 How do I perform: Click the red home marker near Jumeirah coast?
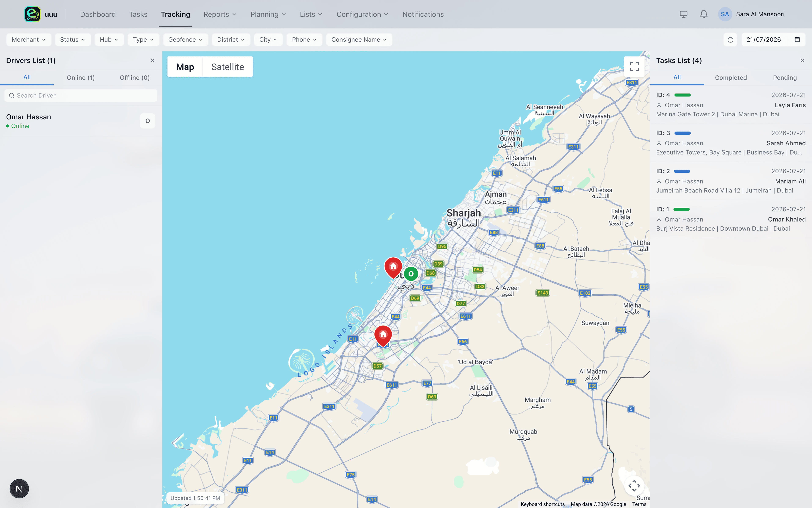click(393, 268)
